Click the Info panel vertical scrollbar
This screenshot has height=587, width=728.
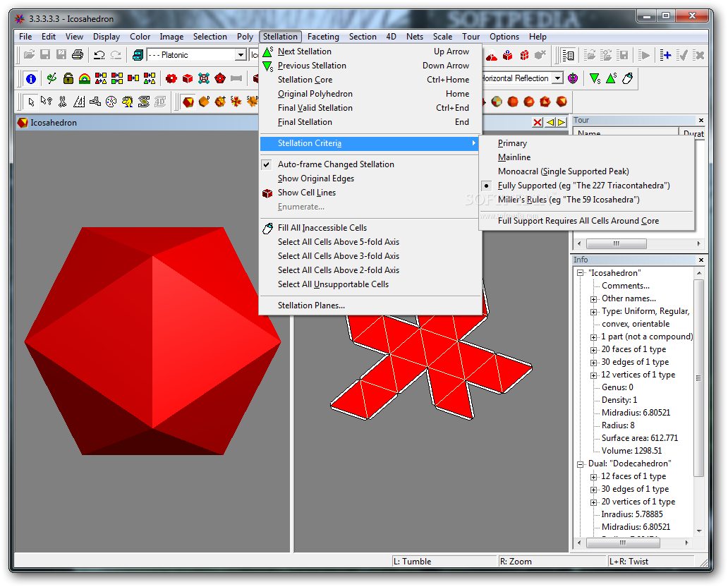point(699,401)
